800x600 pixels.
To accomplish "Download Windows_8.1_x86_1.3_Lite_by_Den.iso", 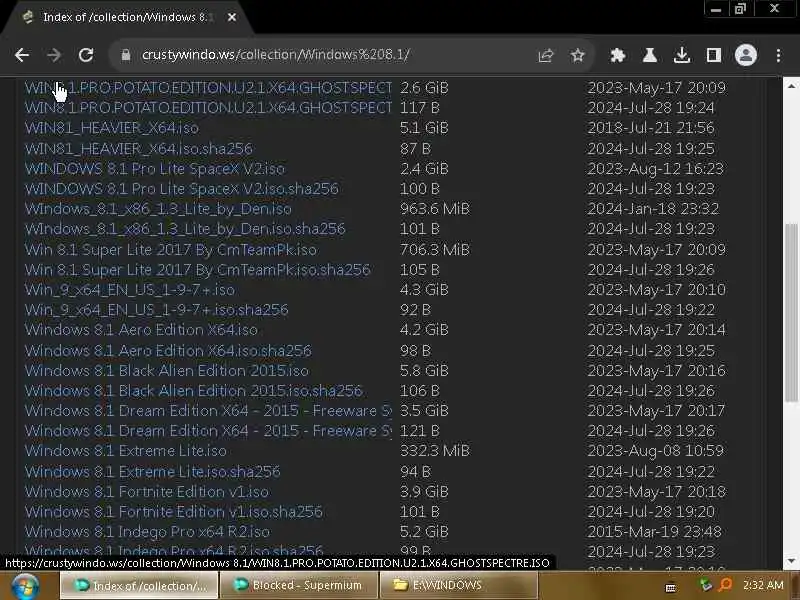I will (158, 209).
